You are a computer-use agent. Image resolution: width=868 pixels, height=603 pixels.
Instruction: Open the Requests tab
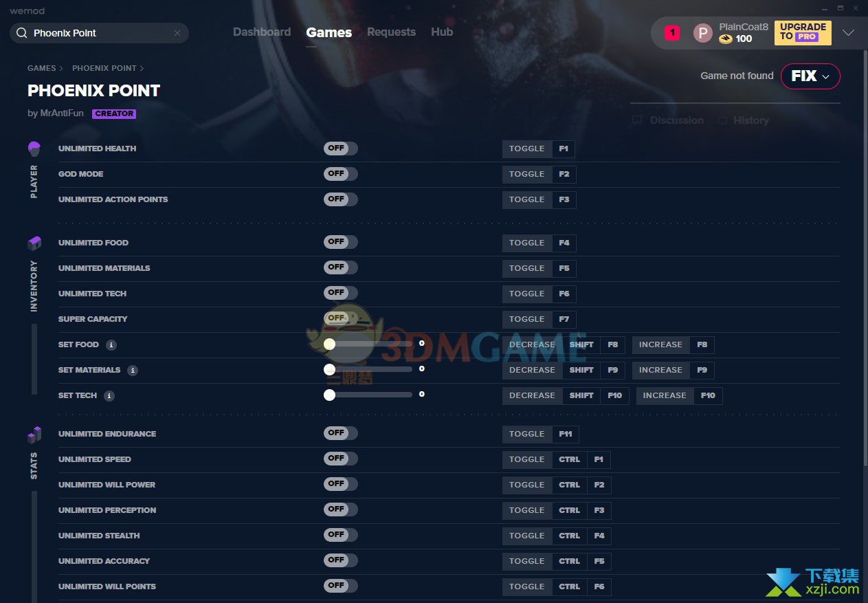click(391, 32)
